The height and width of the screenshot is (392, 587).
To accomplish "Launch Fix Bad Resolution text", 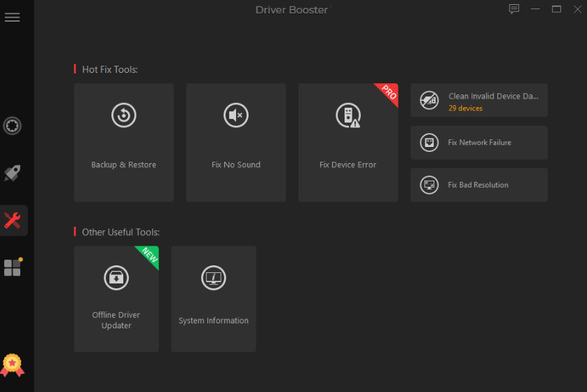I will pyautogui.click(x=478, y=185).
